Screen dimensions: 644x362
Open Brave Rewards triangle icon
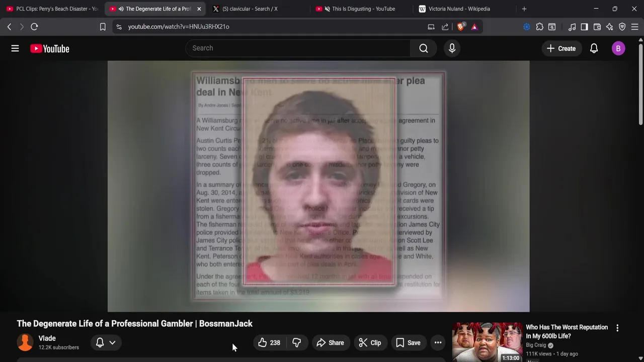474,27
